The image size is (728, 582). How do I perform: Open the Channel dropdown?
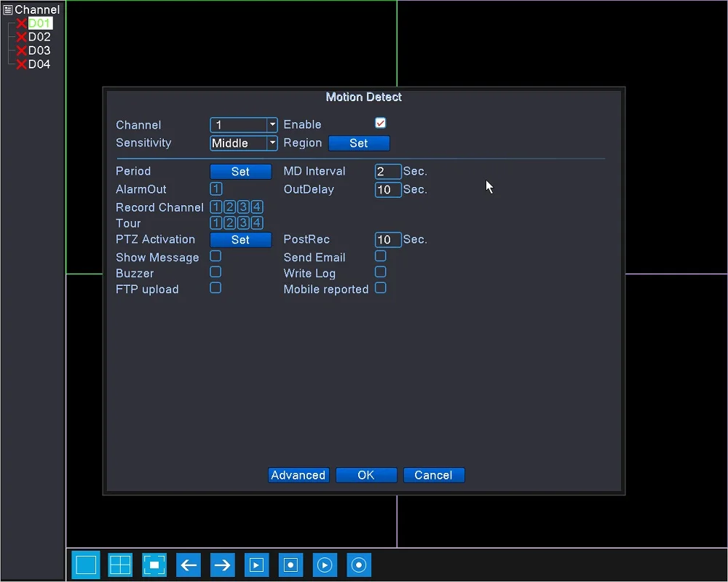(244, 125)
